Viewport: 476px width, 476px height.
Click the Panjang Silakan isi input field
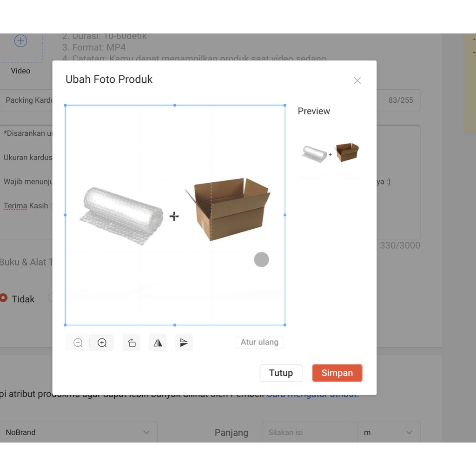(309, 432)
